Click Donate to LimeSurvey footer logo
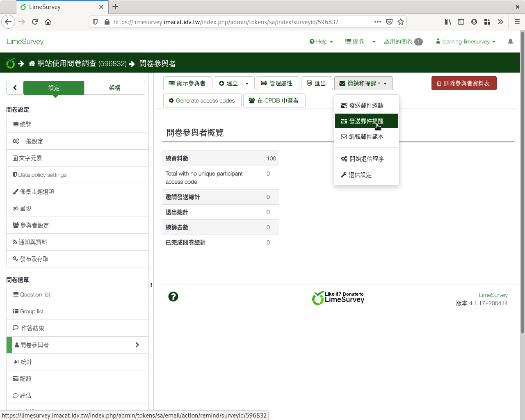This screenshot has width=525, height=420. pyautogui.click(x=338, y=298)
